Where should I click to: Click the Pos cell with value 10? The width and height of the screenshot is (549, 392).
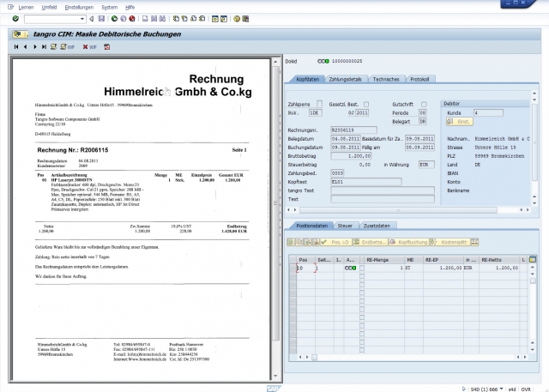[305, 268]
